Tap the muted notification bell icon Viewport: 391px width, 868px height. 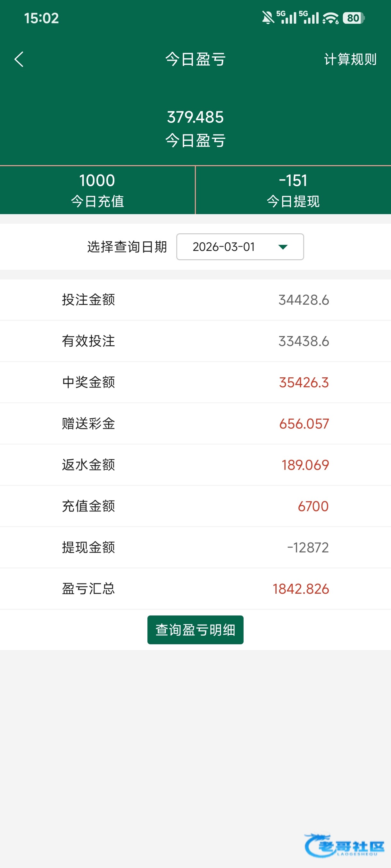268,18
